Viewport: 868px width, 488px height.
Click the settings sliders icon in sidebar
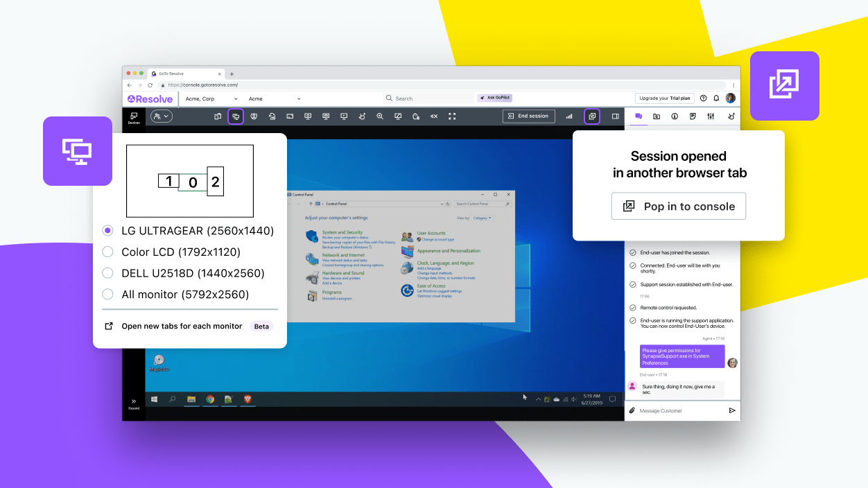point(711,116)
